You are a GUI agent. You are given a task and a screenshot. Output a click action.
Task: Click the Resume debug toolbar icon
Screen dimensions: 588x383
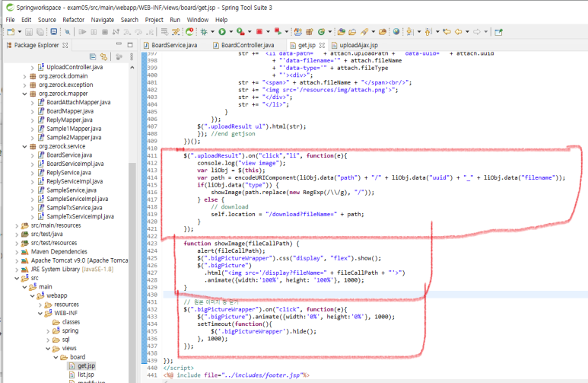[82, 32]
